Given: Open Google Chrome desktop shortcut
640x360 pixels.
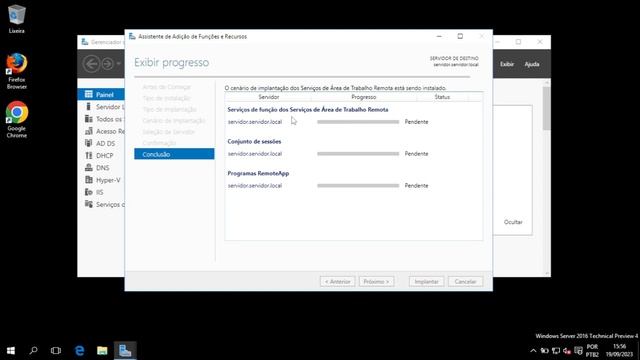Looking at the screenshot, I should click(16, 120).
